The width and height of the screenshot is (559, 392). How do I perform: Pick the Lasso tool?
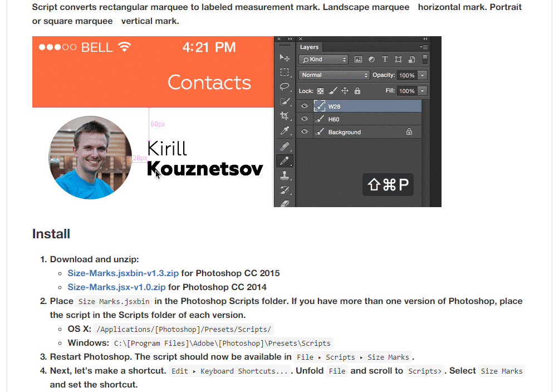point(285,87)
